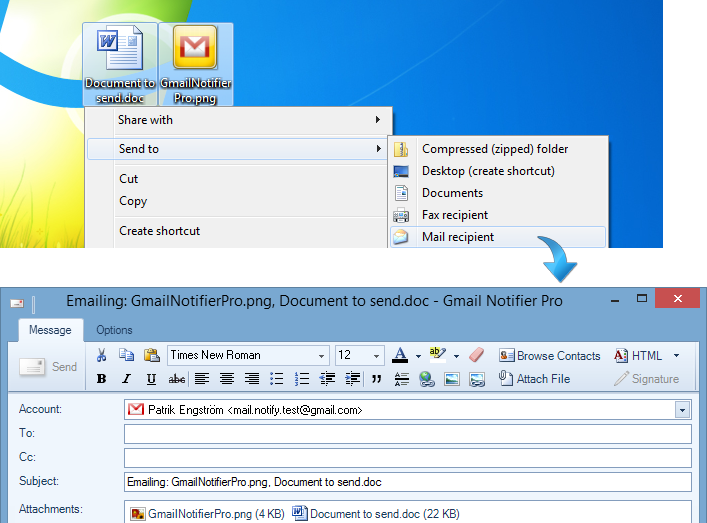
Task: Align text right
Action: [252, 379]
